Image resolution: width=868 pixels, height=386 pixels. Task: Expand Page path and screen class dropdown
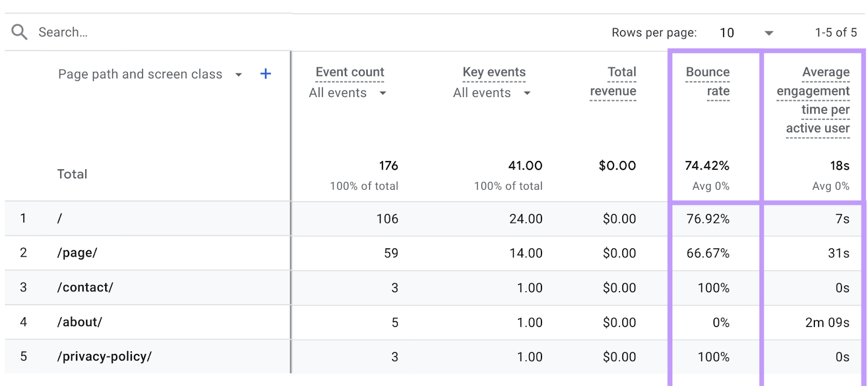238,75
